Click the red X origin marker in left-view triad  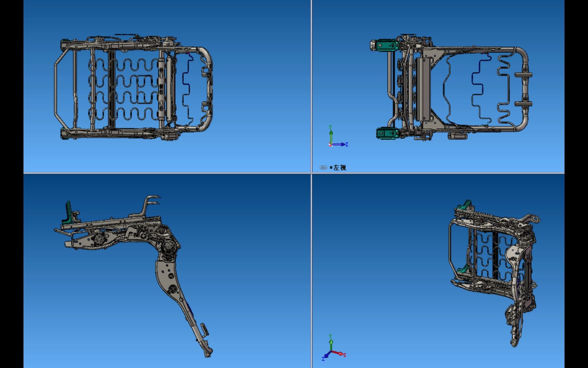pyautogui.click(x=330, y=145)
